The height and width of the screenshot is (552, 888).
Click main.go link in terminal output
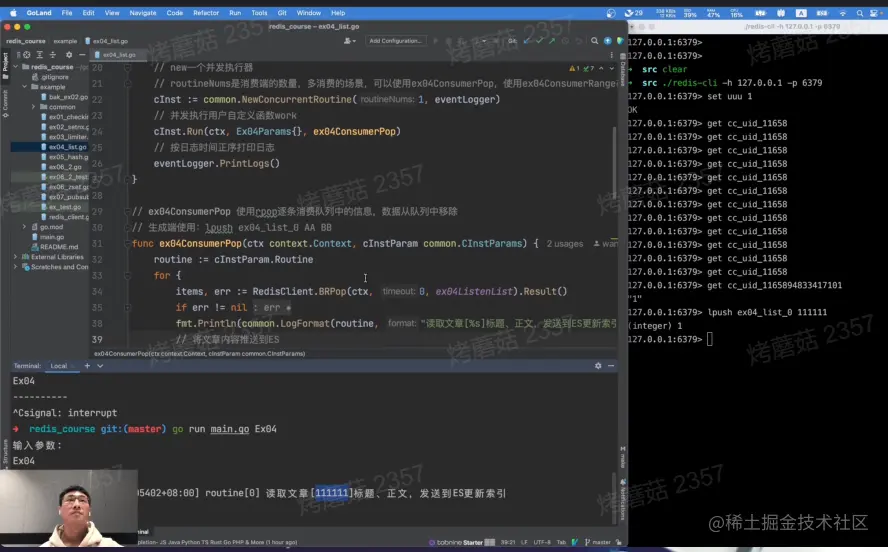click(x=230, y=429)
